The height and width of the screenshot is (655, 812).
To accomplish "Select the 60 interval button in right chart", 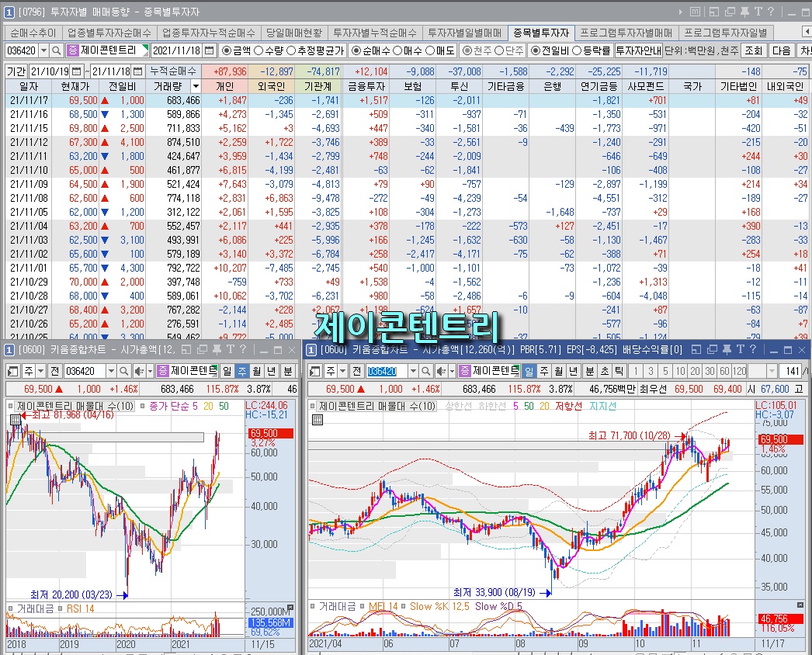I will click(x=724, y=371).
